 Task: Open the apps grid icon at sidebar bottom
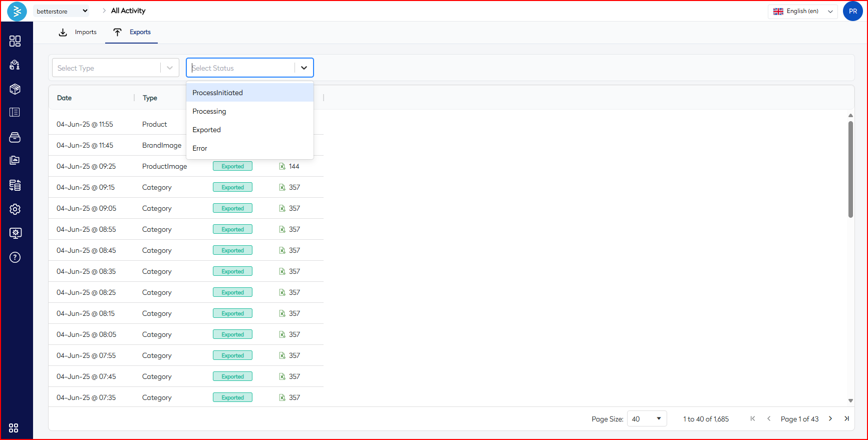pyautogui.click(x=14, y=428)
